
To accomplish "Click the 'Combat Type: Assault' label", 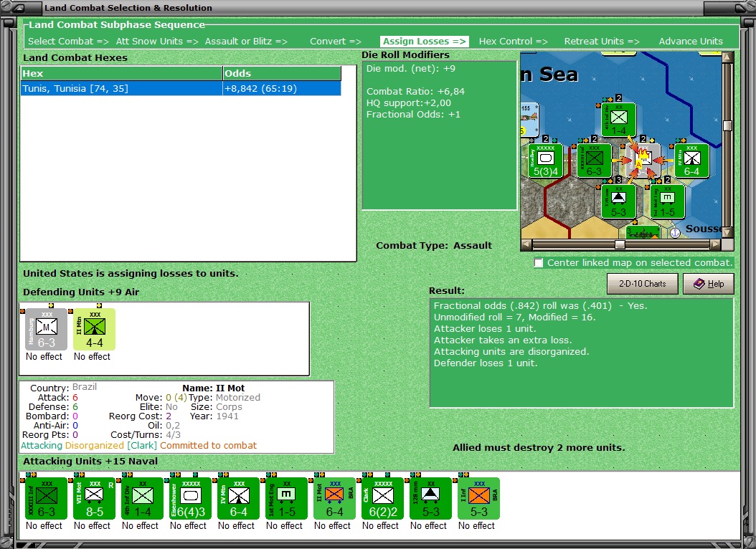I will click(x=434, y=246).
